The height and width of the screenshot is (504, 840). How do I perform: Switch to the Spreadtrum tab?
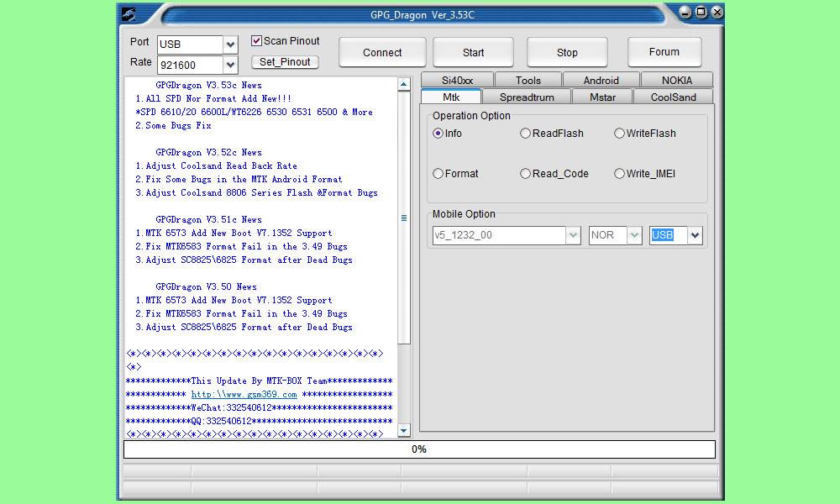527,97
